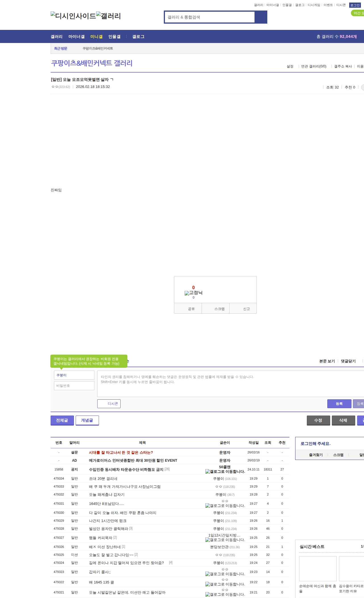Click the 디시콘 button under the comment box
The height and width of the screenshot is (598, 364).
point(109,404)
